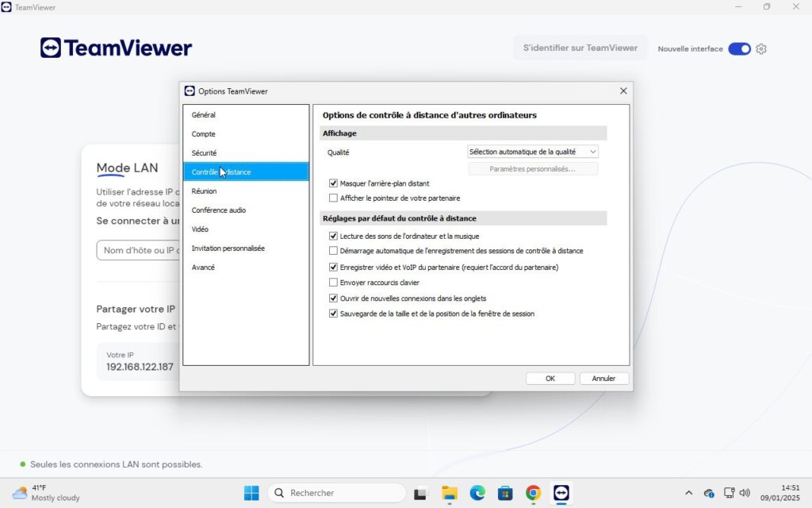Enable Démarrage automatique de l'enregistrement des sessions
This screenshot has height=508, width=812.
click(x=333, y=250)
